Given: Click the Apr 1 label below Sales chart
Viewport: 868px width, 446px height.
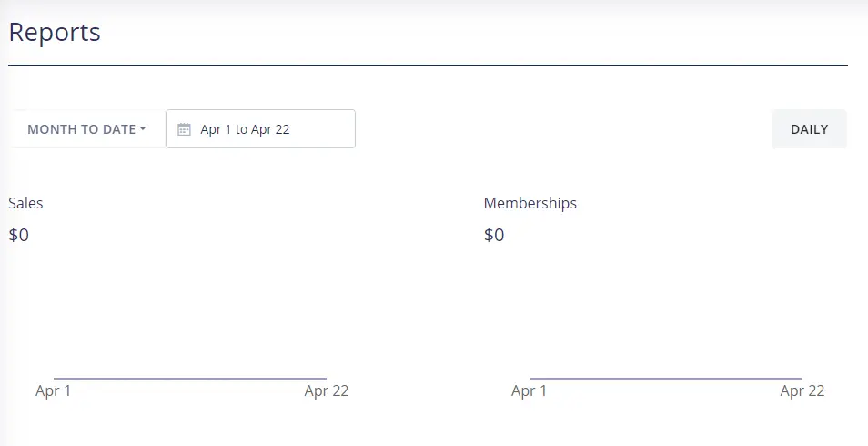Looking at the screenshot, I should click(x=54, y=390).
